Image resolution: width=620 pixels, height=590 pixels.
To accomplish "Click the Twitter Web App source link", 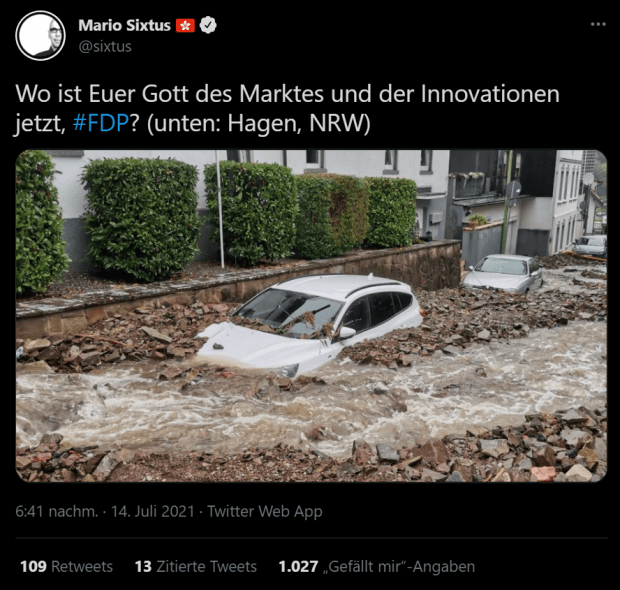I will tap(265, 511).
